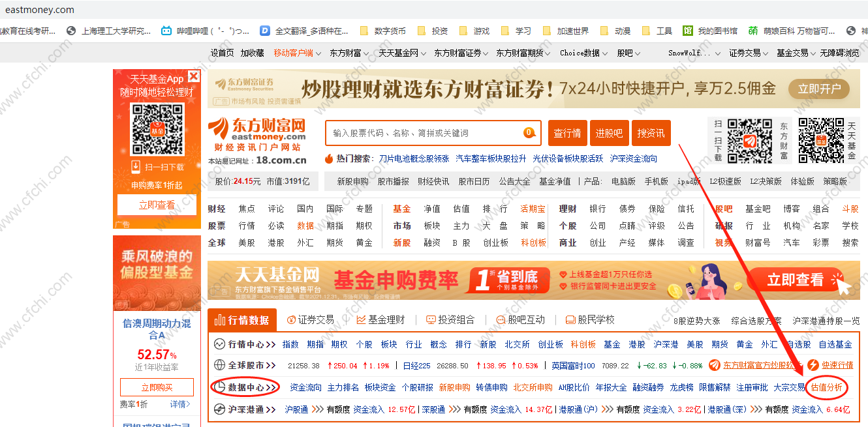The image size is (868, 427).
Task: Open the 工具 bookmark folder
Action: [657, 31]
